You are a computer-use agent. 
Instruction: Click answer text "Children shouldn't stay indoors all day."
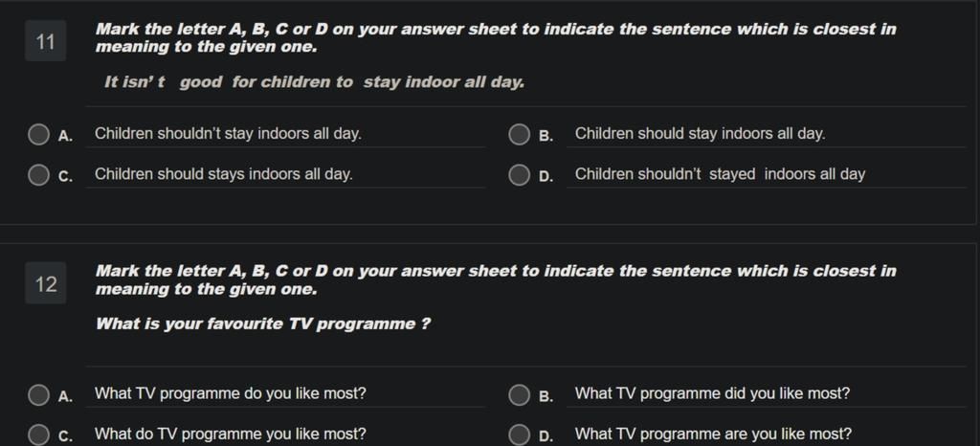tap(228, 134)
